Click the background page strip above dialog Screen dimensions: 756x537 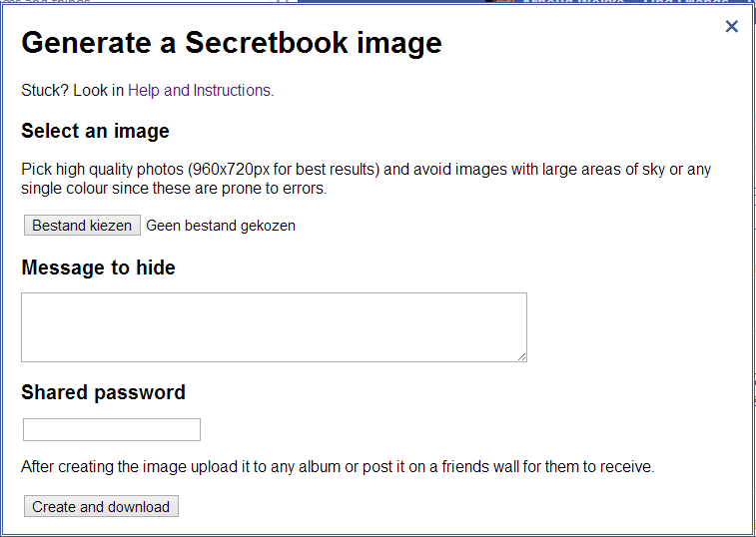click(x=399, y=2)
